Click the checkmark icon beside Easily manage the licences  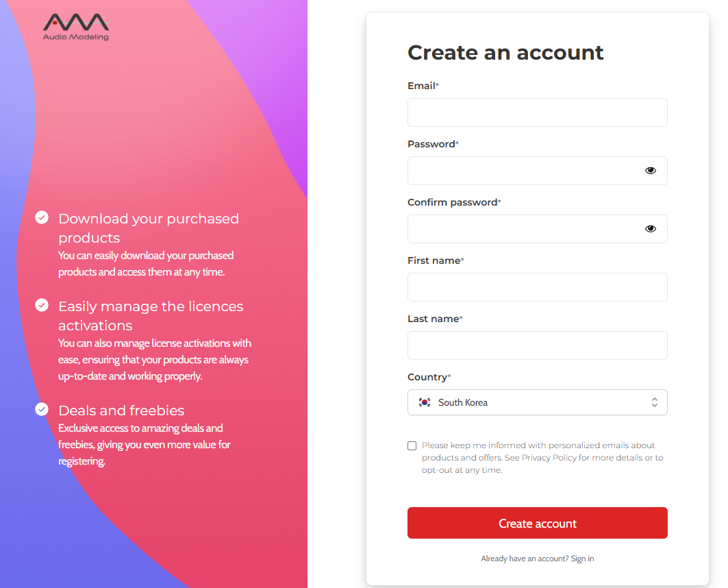click(x=42, y=305)
